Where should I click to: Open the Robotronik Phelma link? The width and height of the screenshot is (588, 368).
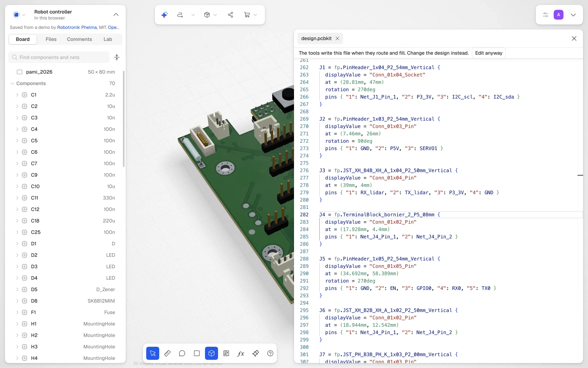[77, 27]
